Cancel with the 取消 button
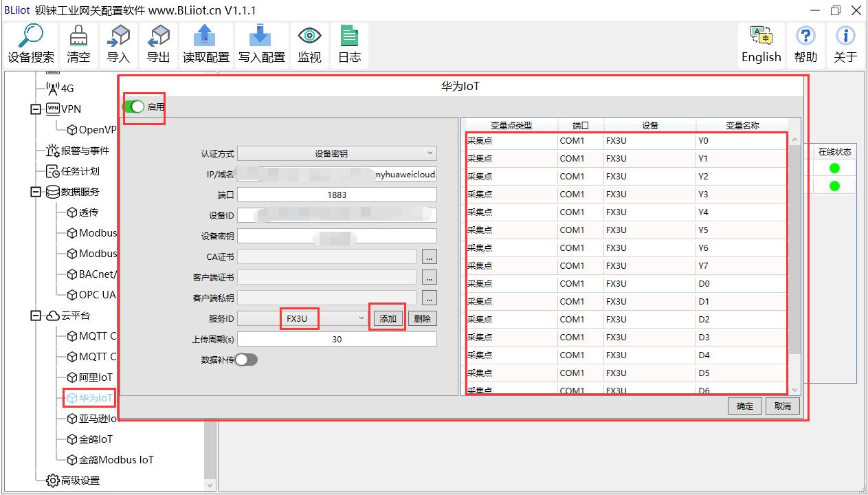The height and width of the screenshot is (495, 868). tap(783, 406)
